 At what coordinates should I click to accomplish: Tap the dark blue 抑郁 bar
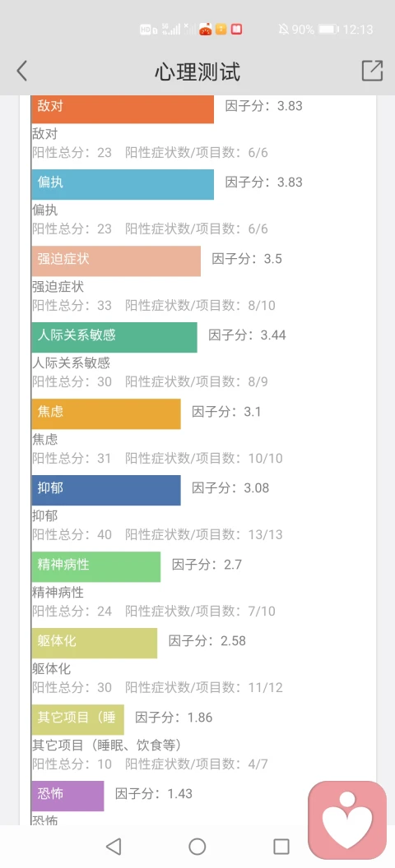(x=106, y=490)
